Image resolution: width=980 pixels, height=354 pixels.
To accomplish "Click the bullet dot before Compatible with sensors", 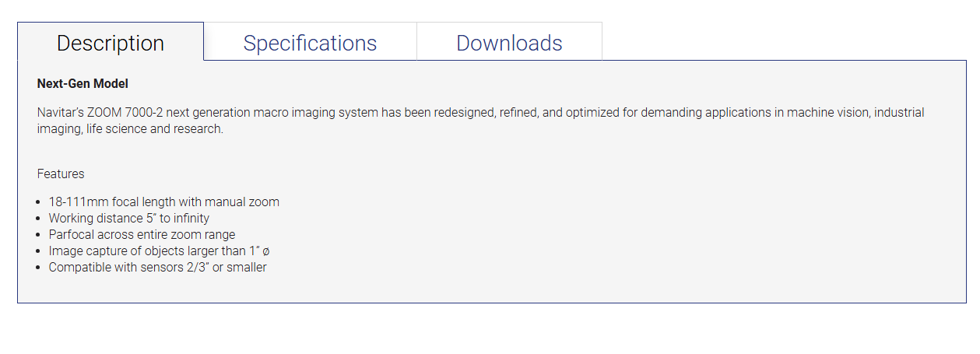I will tap(40, 268).
